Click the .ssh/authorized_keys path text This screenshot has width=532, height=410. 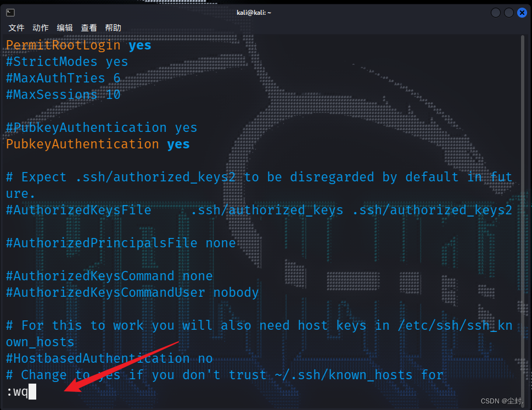pos(267,210)
